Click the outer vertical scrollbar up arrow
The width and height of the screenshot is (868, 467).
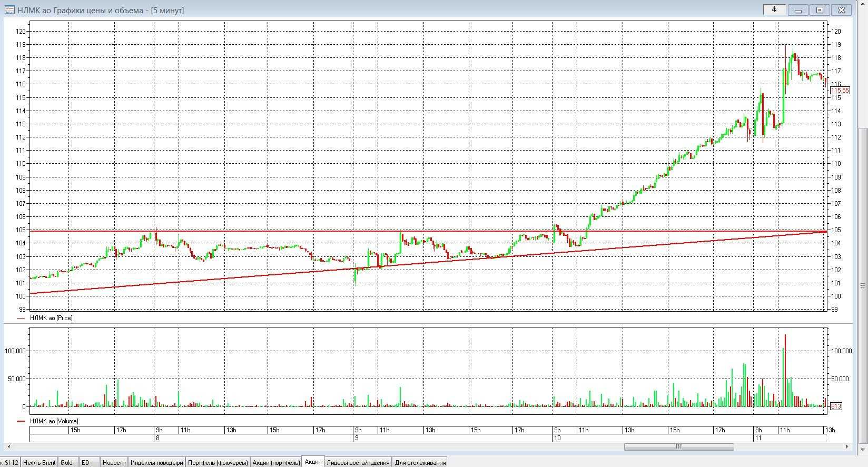pos(863,4)
